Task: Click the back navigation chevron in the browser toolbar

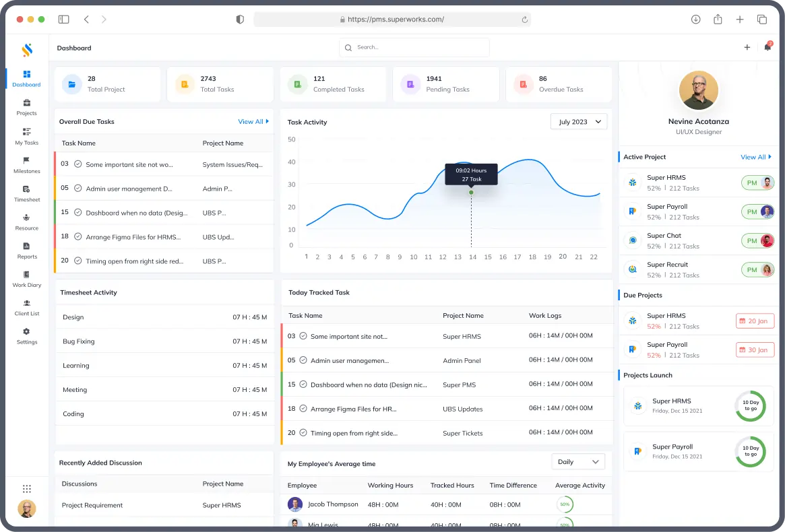Action: click(x=86, y=20)
